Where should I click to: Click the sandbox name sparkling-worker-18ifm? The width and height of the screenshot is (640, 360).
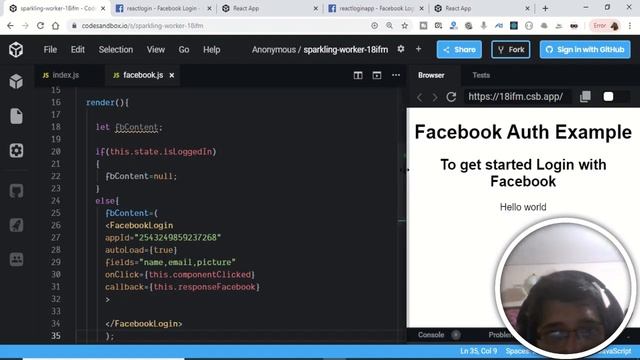346,49
